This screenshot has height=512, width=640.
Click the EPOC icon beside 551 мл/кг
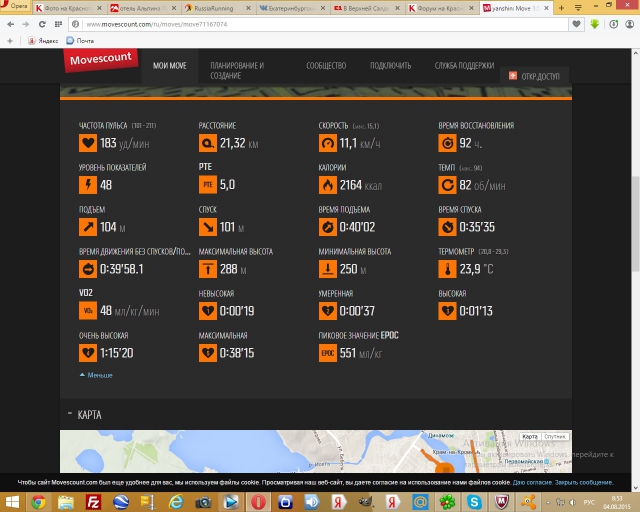(x=328, y=353)
